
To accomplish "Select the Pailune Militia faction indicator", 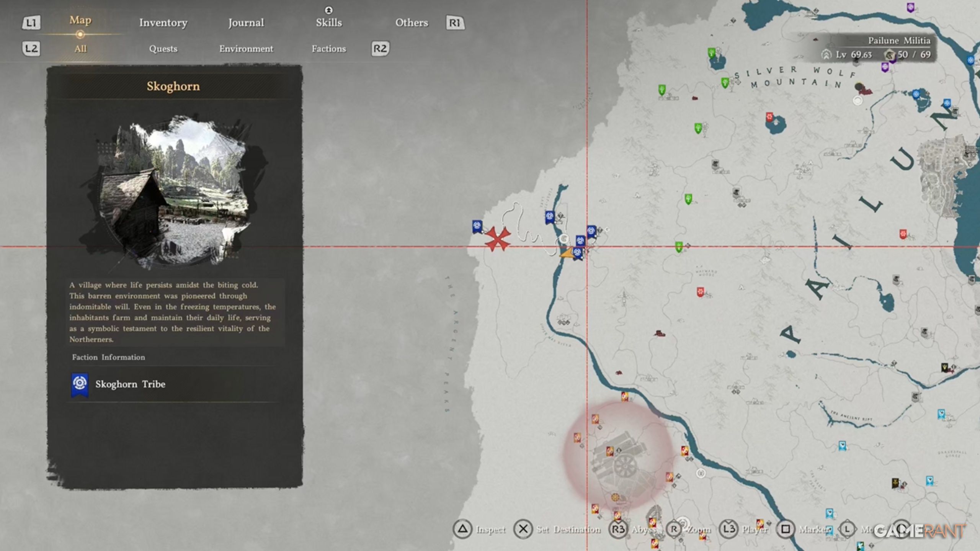I will pos(898,41).
